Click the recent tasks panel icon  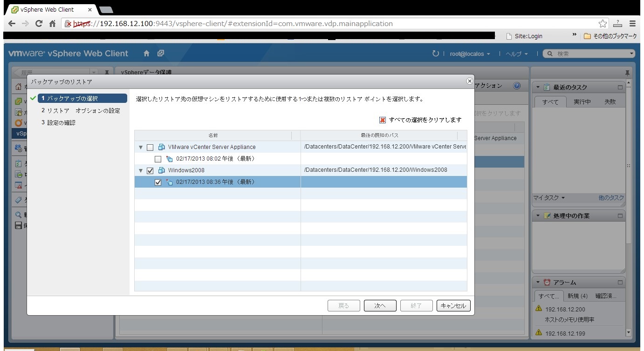point(547,87)
